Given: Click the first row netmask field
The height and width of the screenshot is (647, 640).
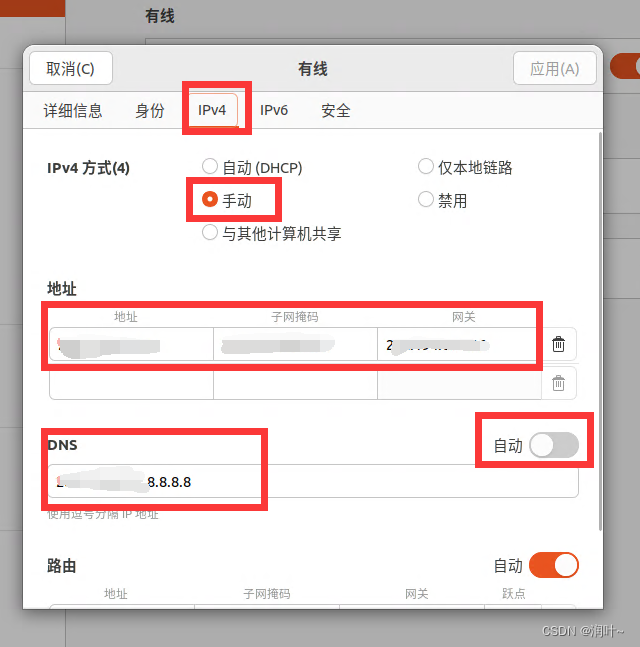Looking at the screenshot, I should click(295, 346).
